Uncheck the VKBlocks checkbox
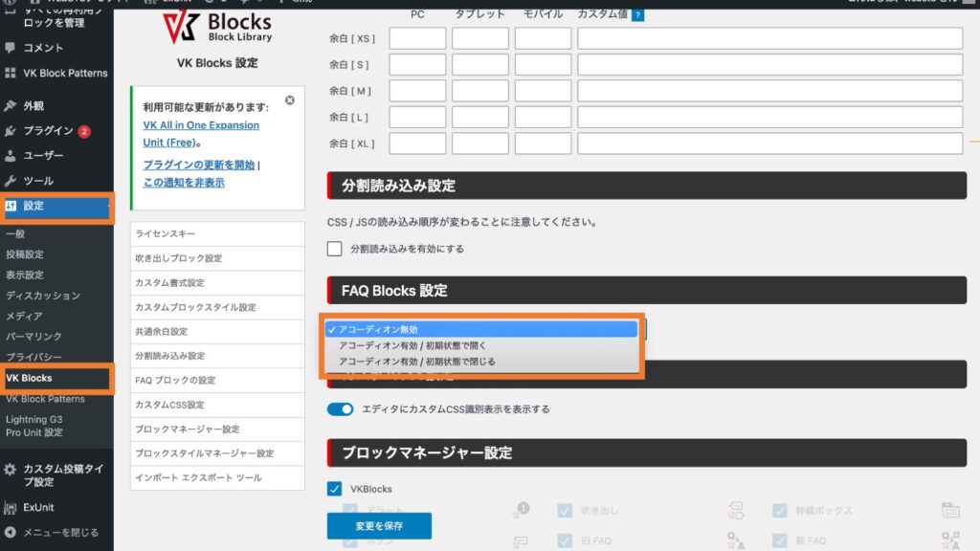 (x=335, y=489)
